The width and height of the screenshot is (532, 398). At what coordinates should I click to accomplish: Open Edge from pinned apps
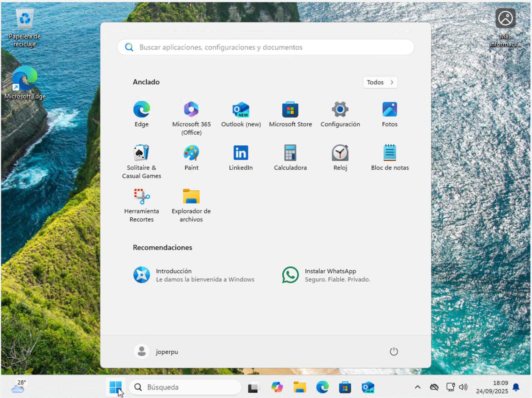coord(141,114)
